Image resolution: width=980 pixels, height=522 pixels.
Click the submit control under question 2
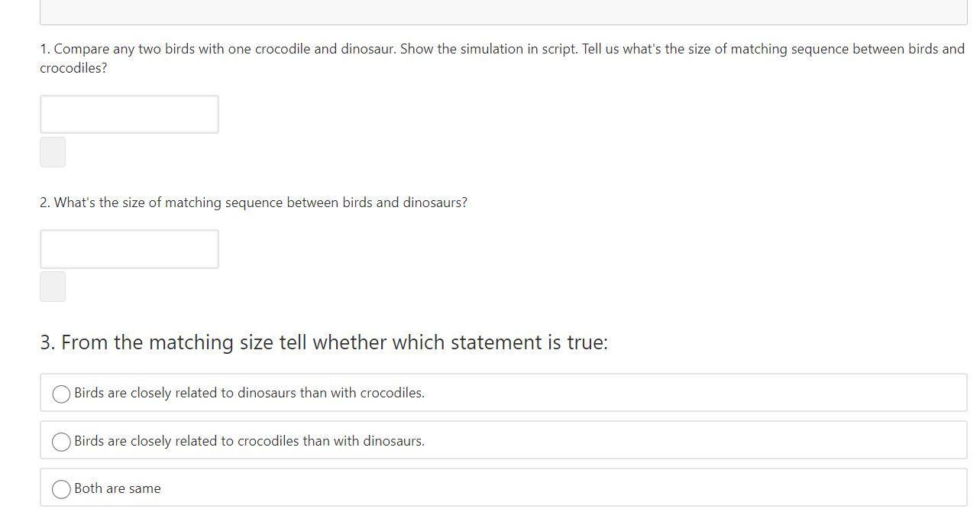click(52, 286)
